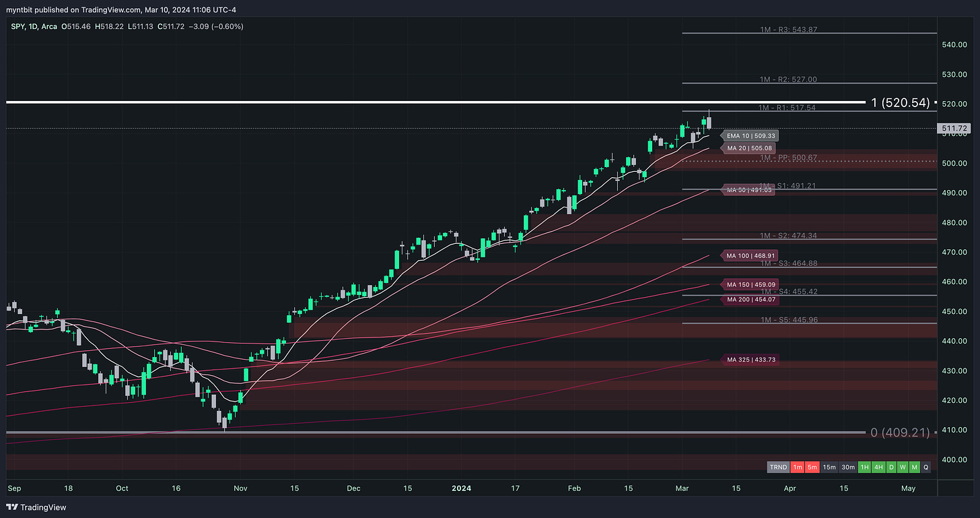The width and height of the screenshot is (980, 518).
Task: Select the MA 50 moving average label
Action: (748, 191)
